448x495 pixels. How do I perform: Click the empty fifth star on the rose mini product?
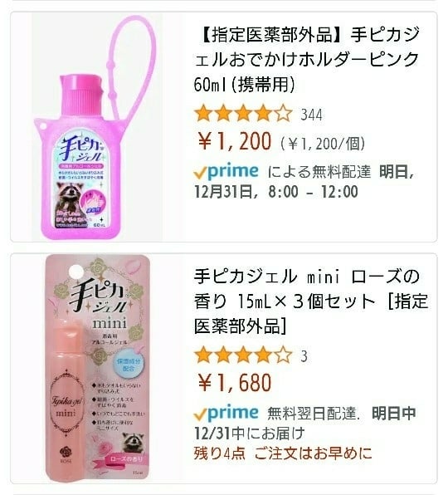pyautogui.click(x=283, y=355)
